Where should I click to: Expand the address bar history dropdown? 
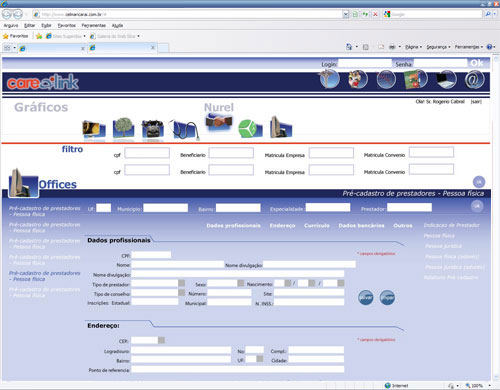pyautogui.click(x=346, y=14)
